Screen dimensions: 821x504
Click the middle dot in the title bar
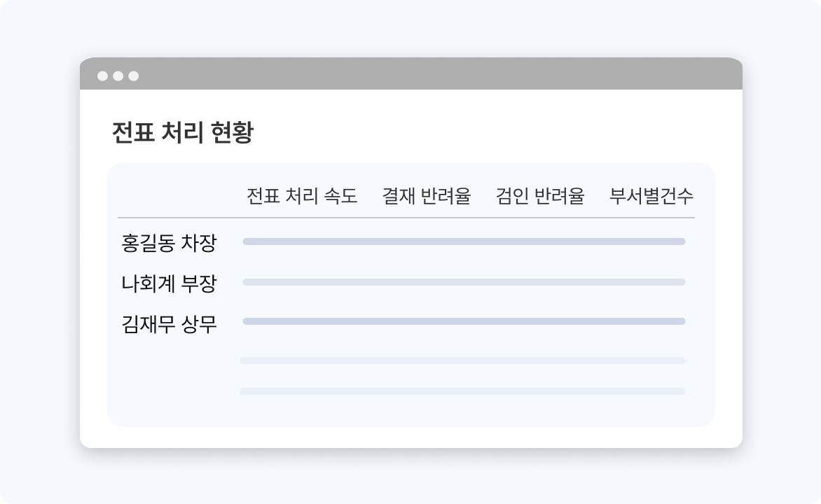coord(118,76)
